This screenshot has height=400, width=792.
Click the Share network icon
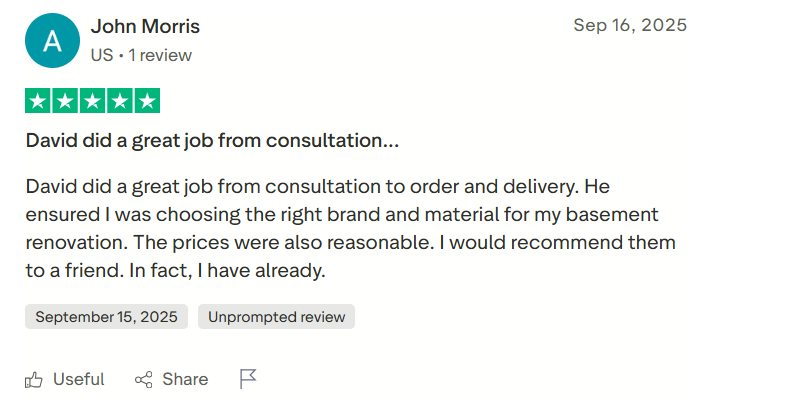point(144,379)
